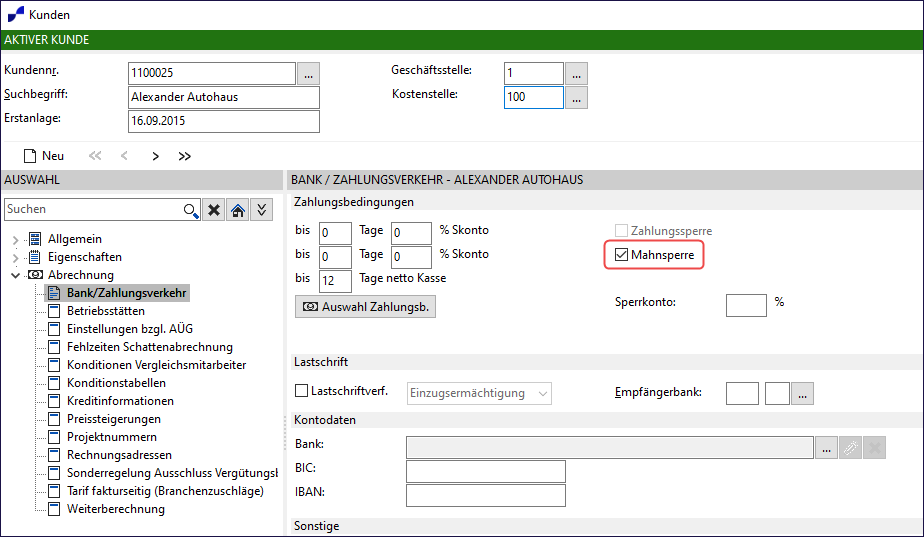The height and width of the screenshot is (537, 924).
Task: Expand the Eigenschaften tree node
Action: pos(15,258)
